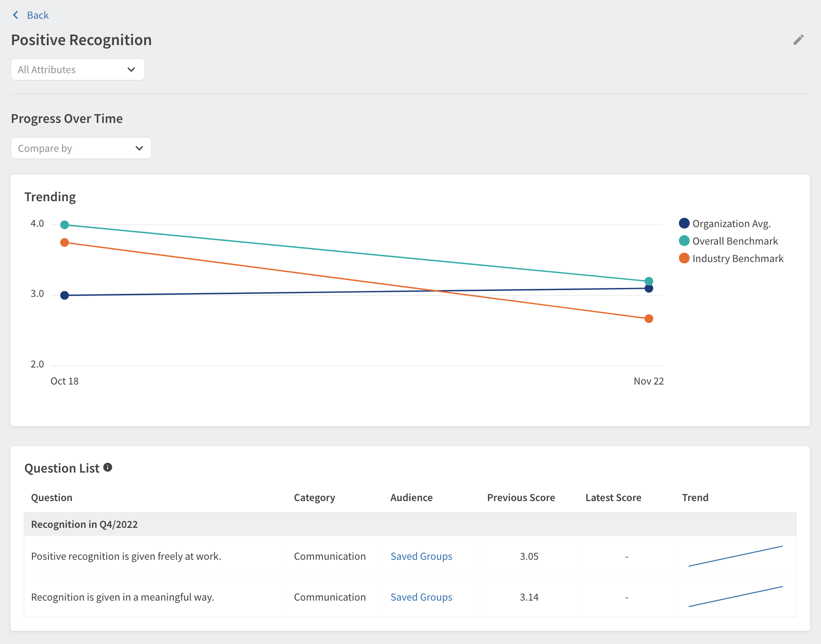Click teal Overall Benchmark point at Oct 18

click(x=65, y=225)
